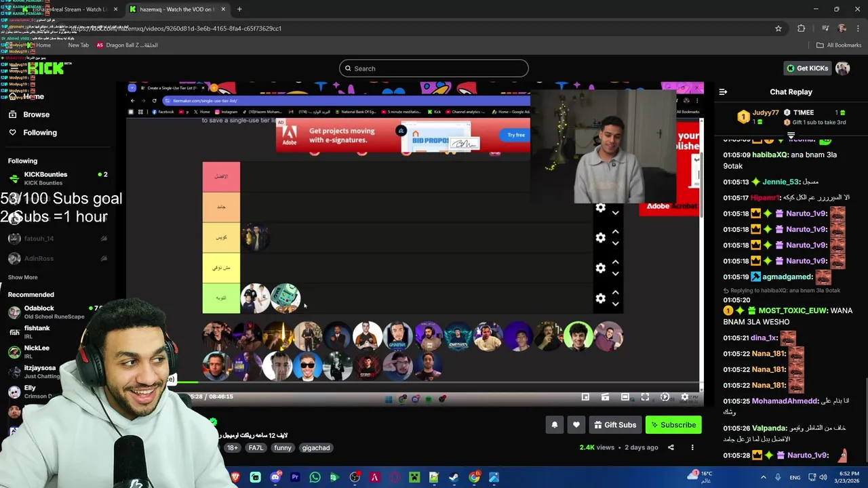Open Brave from the taskbar
Image resolution: width=868 pixels, height=488 pixels.
235,477
